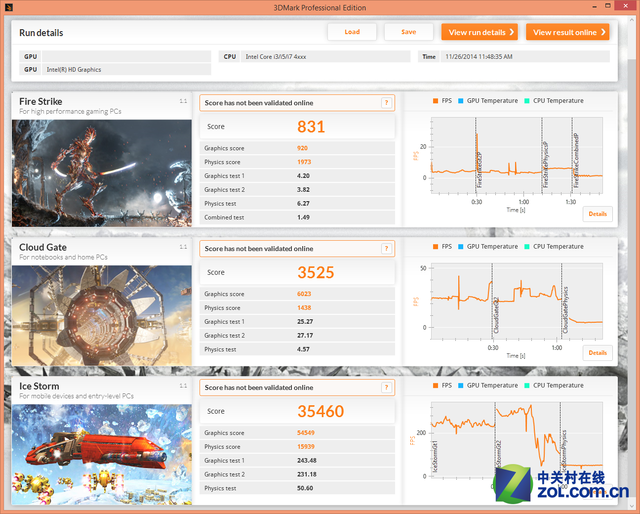Screen dimensions: 640x514
Task: Toggle CPU Temperature legend in Fire Strike chart
Action: [x=554, y=100]
